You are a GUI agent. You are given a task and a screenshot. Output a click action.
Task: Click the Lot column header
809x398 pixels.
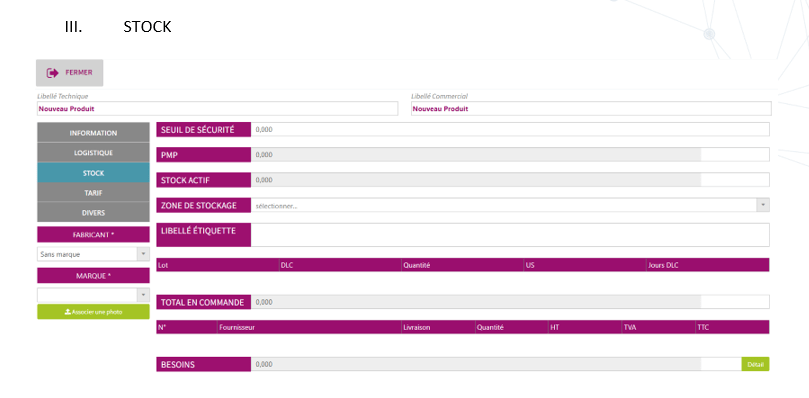218,265
